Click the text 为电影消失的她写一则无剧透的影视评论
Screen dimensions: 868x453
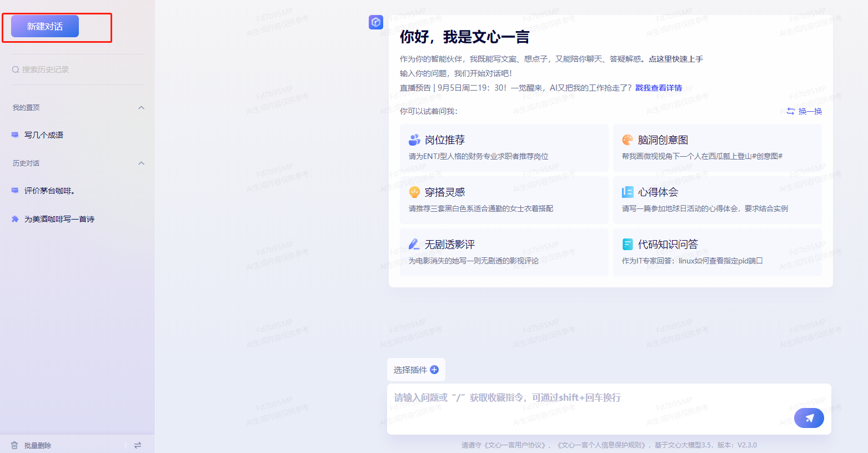point(474,261)
